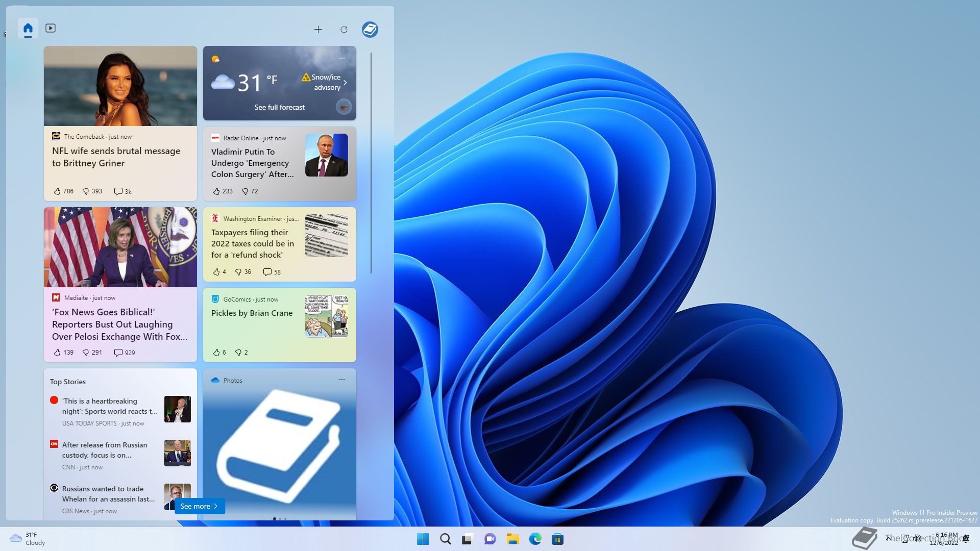Image resolution: width=980 pixels, height=551 pixels.
Task: Open Photos widget more options menu
Action: click(342, 380)
